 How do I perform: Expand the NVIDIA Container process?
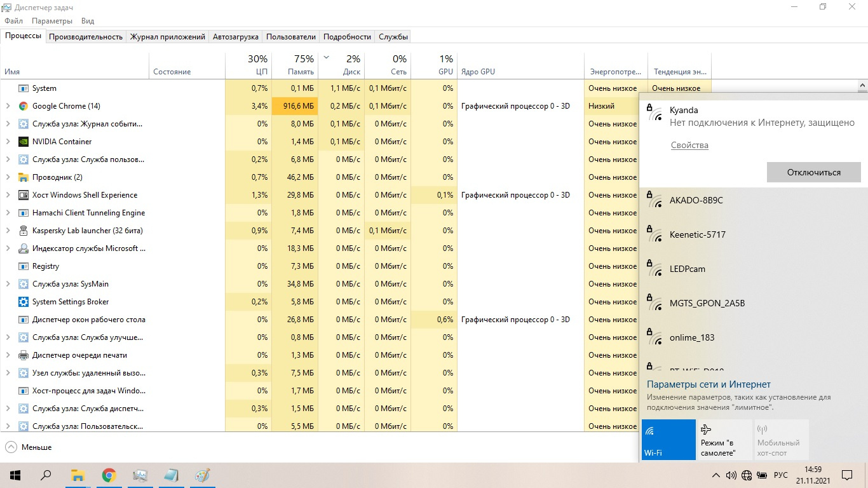click(x=8, y=142)
